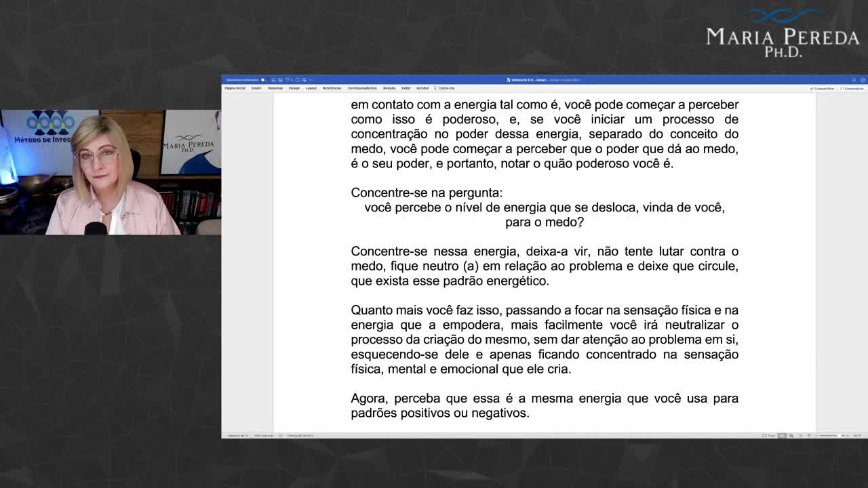The width and height of the screenshot is (868, 488).
Task: Click the word count in status bar
Action: (264, 436)
